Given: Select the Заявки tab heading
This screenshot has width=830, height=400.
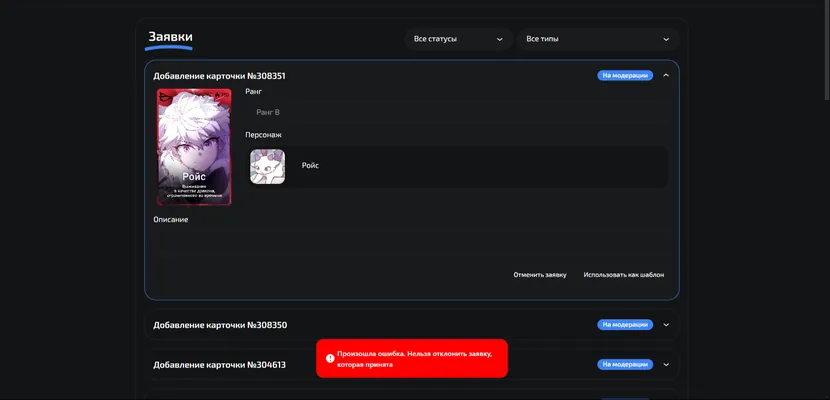Looking at the screenshot, I should pyautogui.click(x=170, y=37).
